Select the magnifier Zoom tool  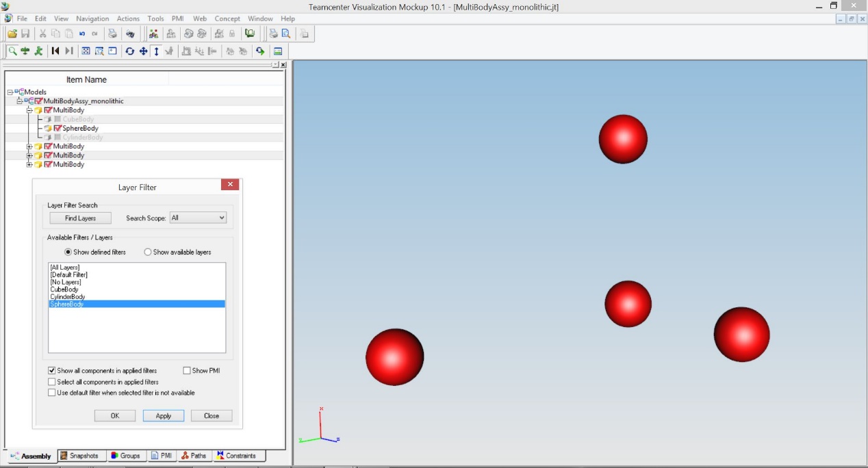12,51
